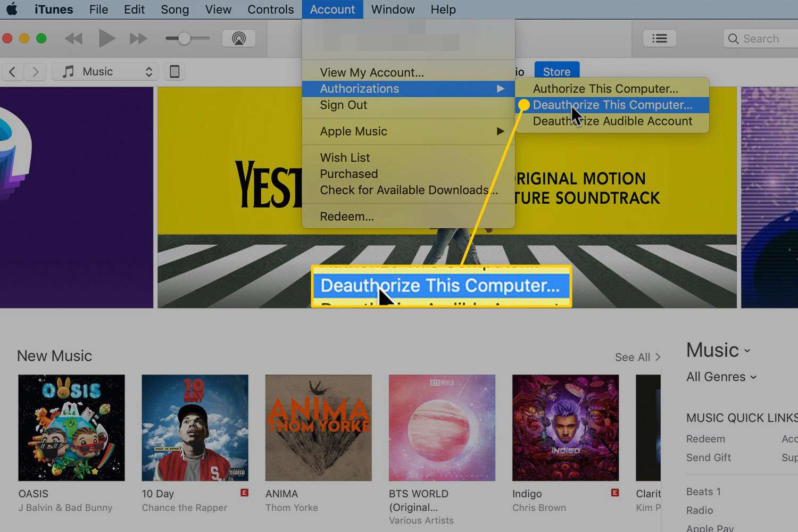Screen dimensions: 798x532
Task: Open the iTunes menu
Action: tap(54, 10)
